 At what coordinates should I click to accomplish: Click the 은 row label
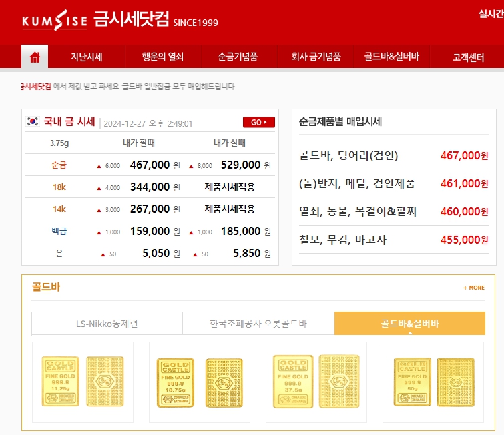pos(59,253)
